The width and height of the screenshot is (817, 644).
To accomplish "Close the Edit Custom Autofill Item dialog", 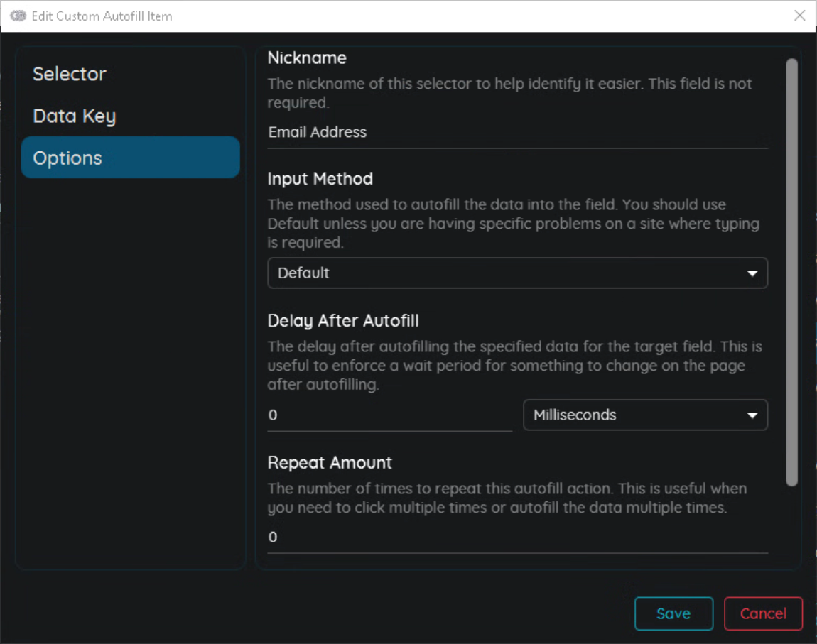I will (799, 16).
